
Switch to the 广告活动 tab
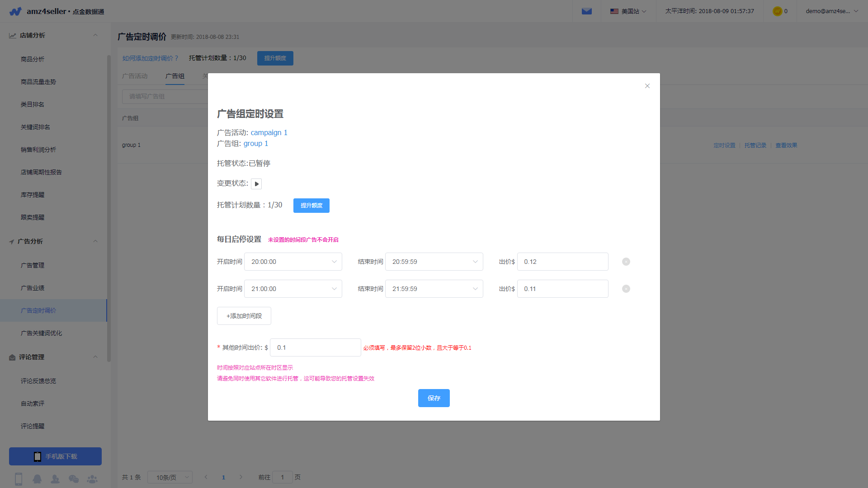pyautogui.click(x=135, y=76)
